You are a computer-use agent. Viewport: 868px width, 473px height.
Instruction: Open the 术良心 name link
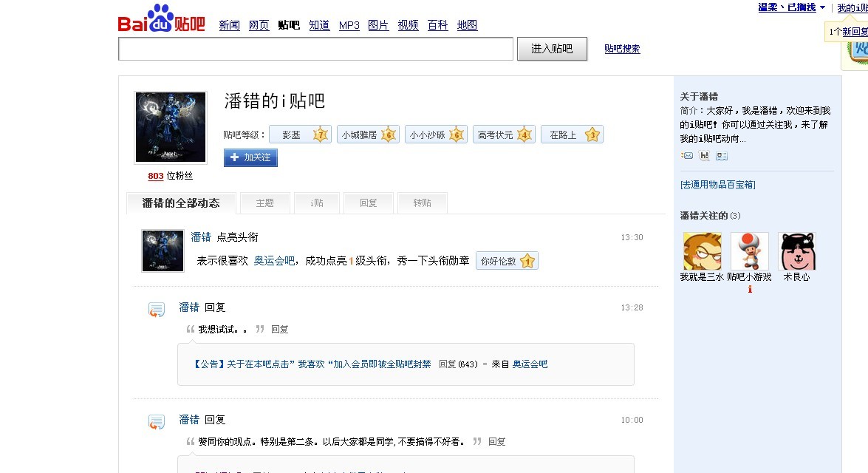tap(796, 277)
